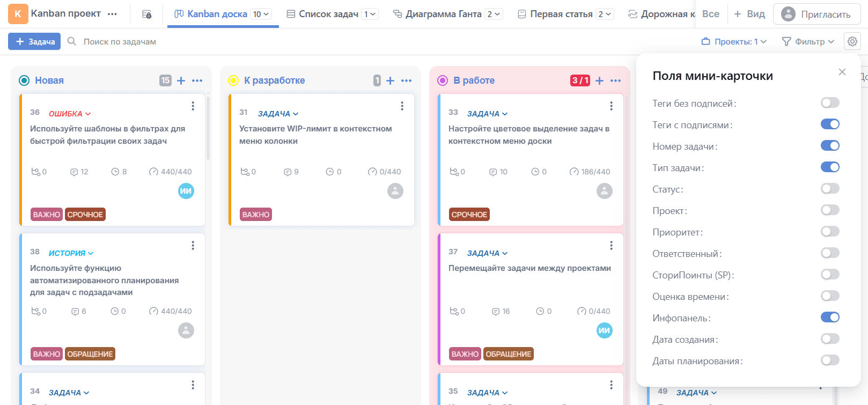The image size is (868, 405).
Task: Open three-dot menu of К разработке column
Action: pos(407,80)
